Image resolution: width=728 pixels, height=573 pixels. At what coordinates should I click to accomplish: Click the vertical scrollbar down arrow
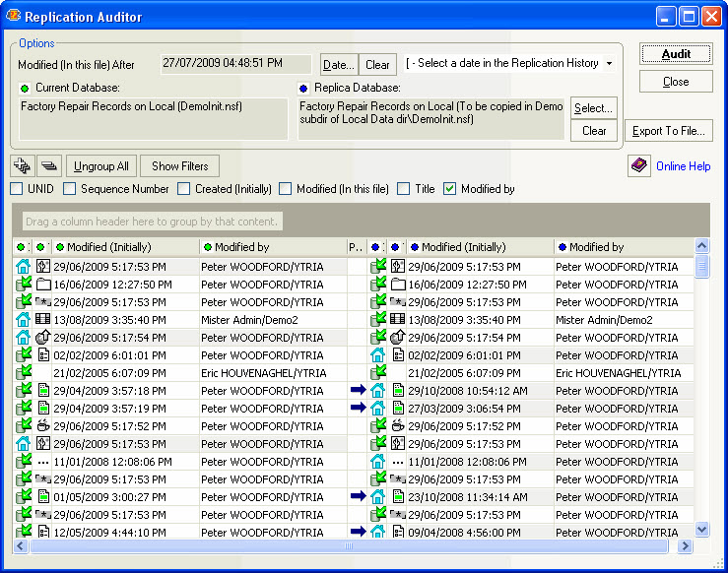coord(701,530)
